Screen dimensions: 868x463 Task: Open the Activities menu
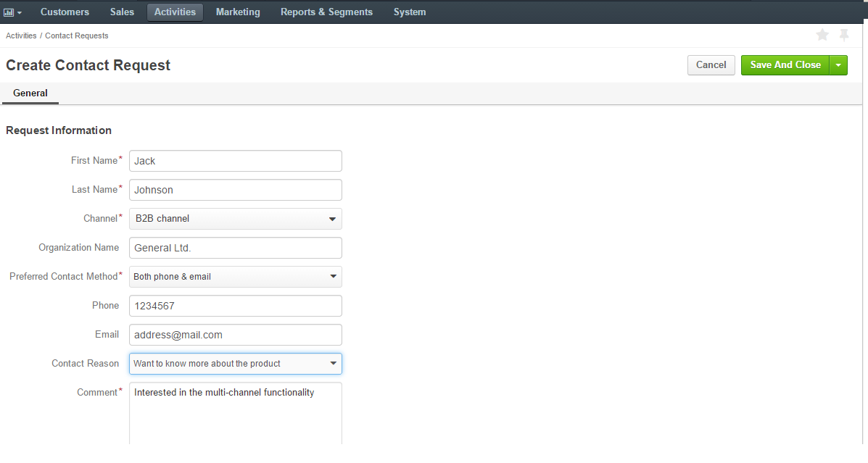coord(175,12)
